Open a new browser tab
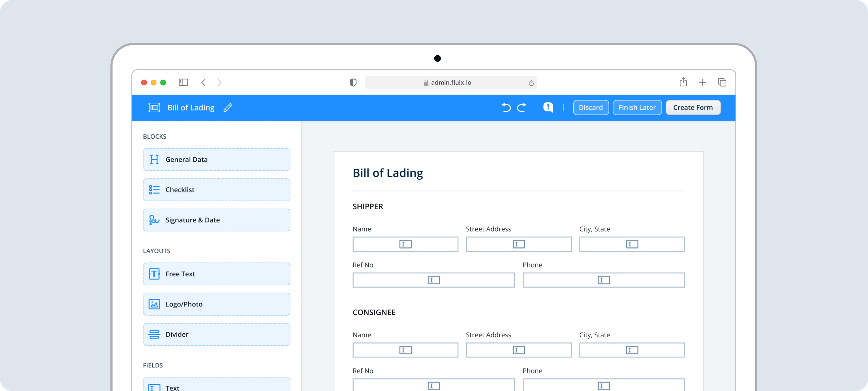This screenshot has height=391, width=868. [x=702, y=82]
